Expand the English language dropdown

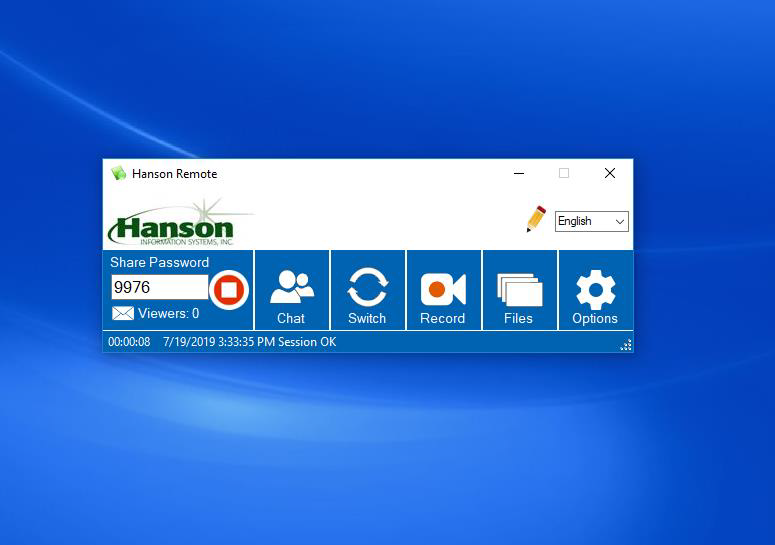[592, 221]
